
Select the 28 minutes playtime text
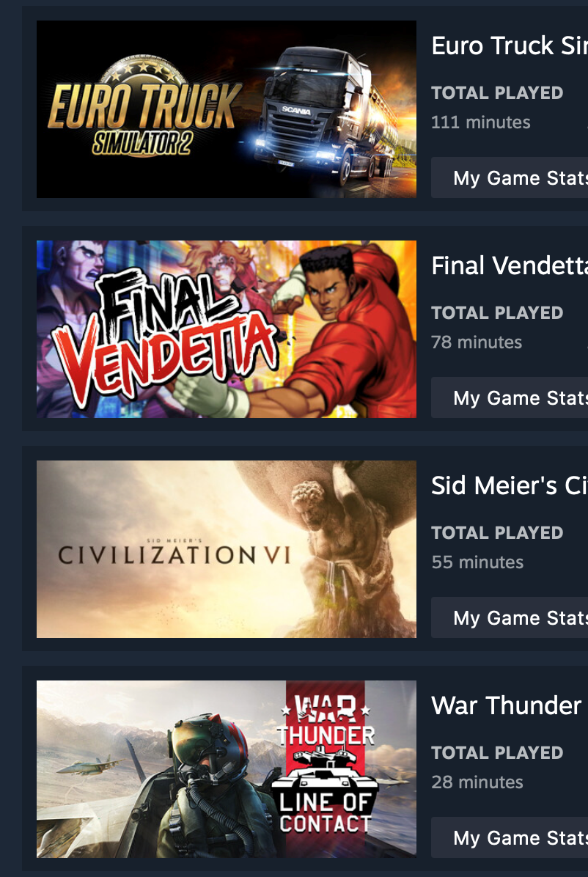477,782
